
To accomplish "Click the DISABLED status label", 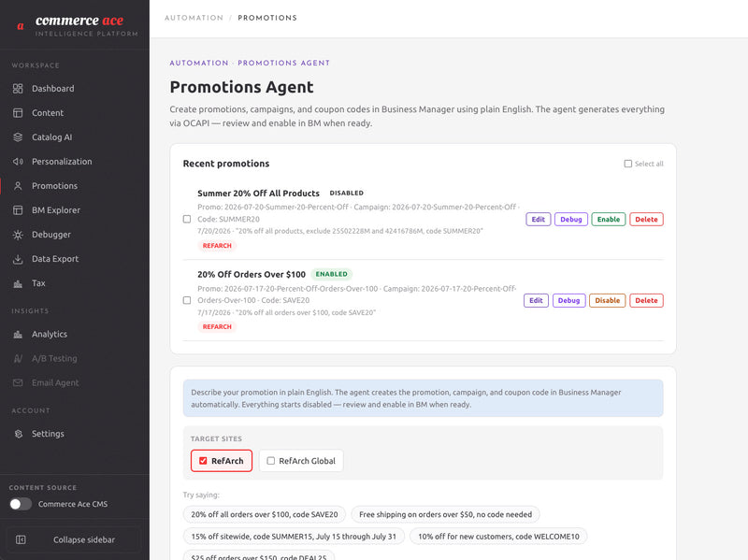I will pos(346,194).
